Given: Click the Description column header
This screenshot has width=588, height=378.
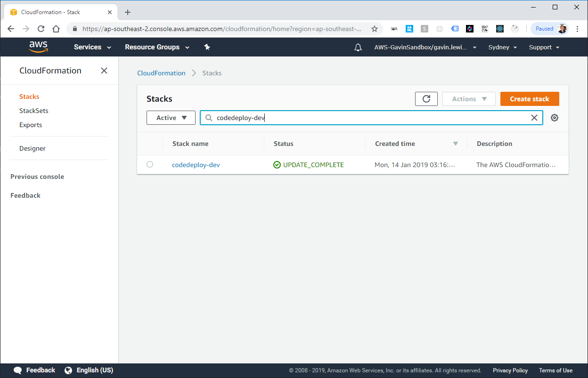Looking at the screenshot, I should point(494,144).
